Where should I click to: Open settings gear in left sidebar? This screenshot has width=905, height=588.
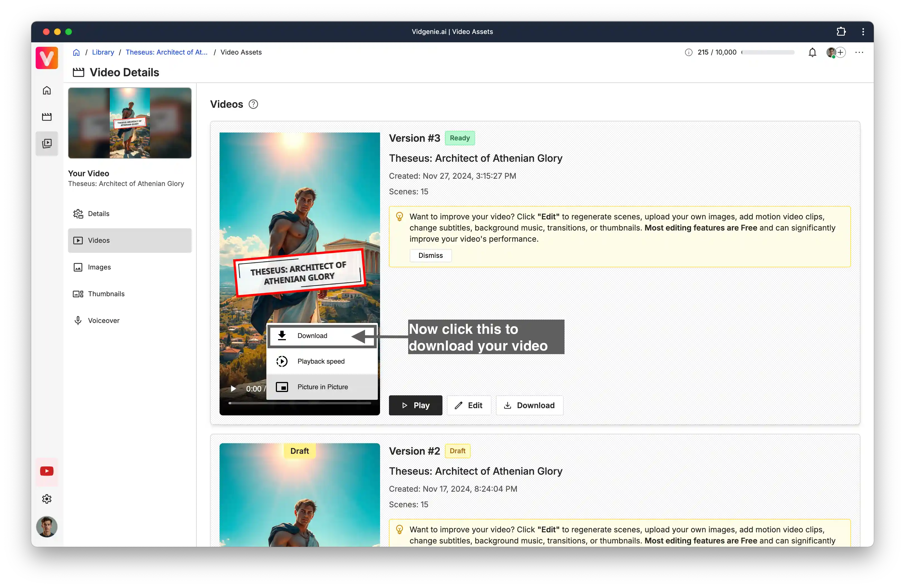click(x=47, y=499)
